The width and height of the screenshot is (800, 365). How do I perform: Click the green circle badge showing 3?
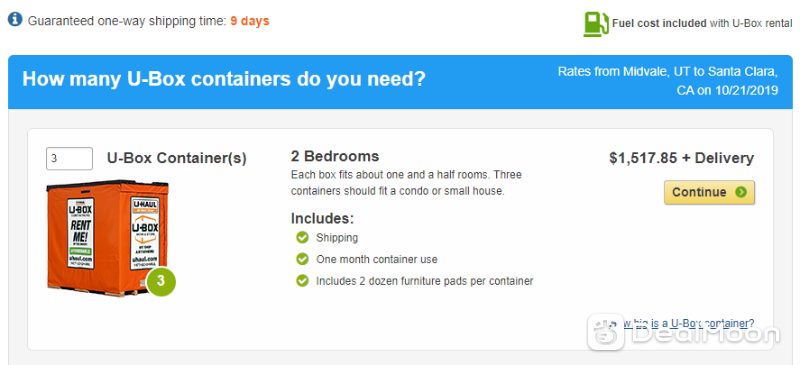pyautogui.click(x=161, y=281)
